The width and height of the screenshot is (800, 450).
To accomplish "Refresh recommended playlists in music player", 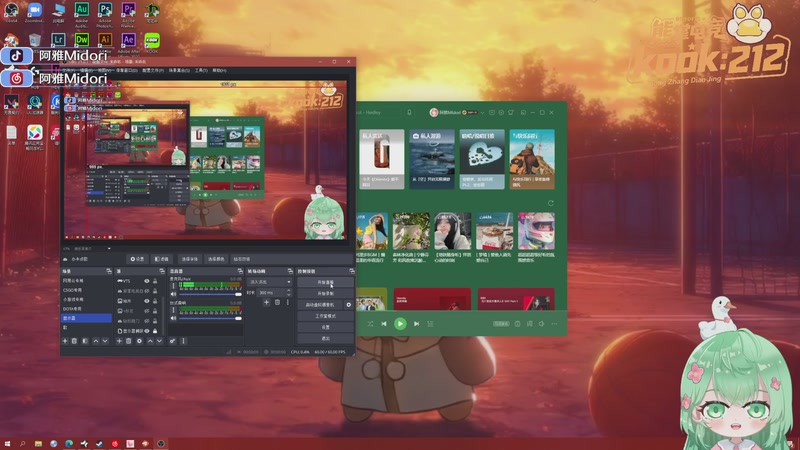I will click(x=551, y=203).
